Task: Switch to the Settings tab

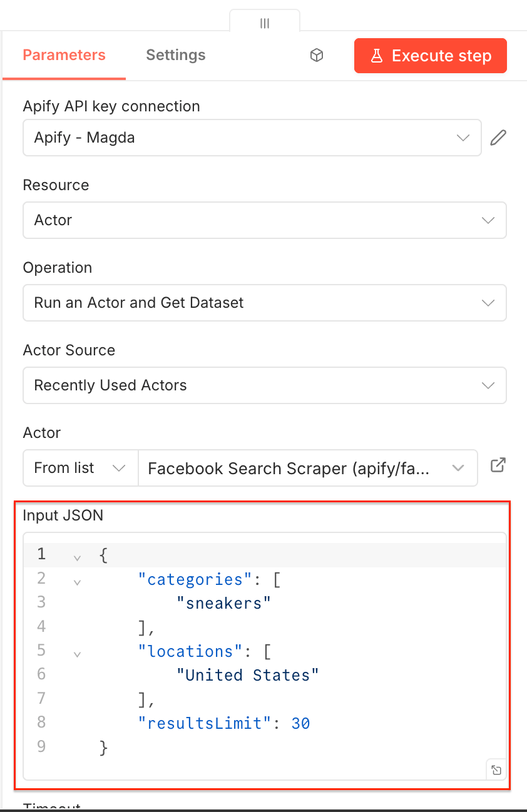Action: (176, 55)
